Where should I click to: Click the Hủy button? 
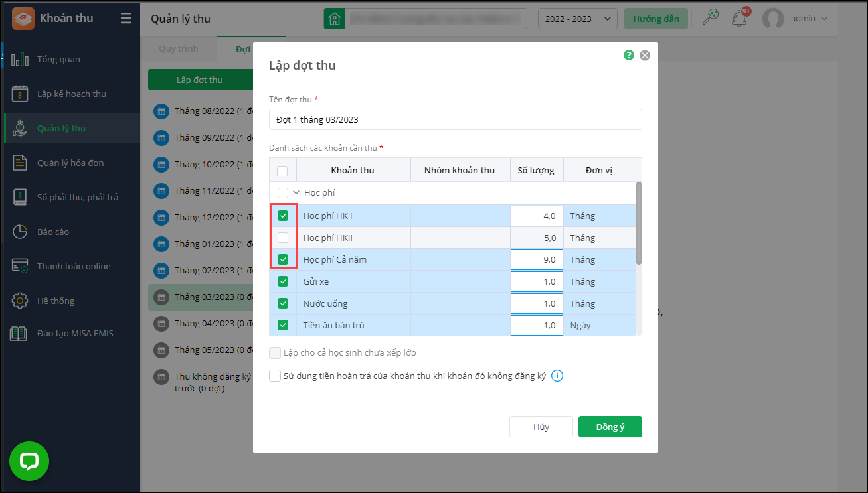(x=541, y=427)
